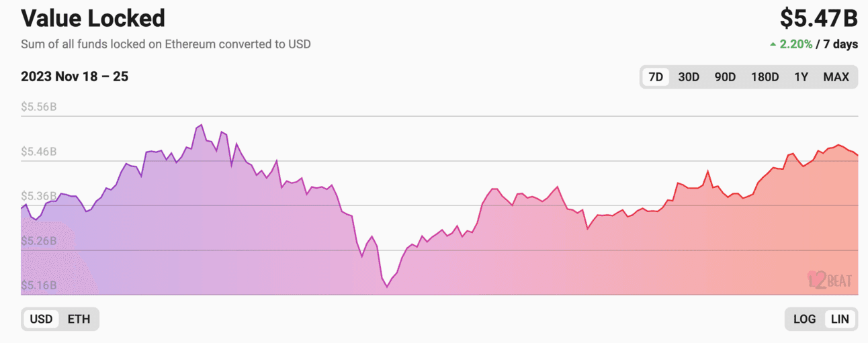
Task: Show the 1Y time range
Action: click(x=801, y=77)
